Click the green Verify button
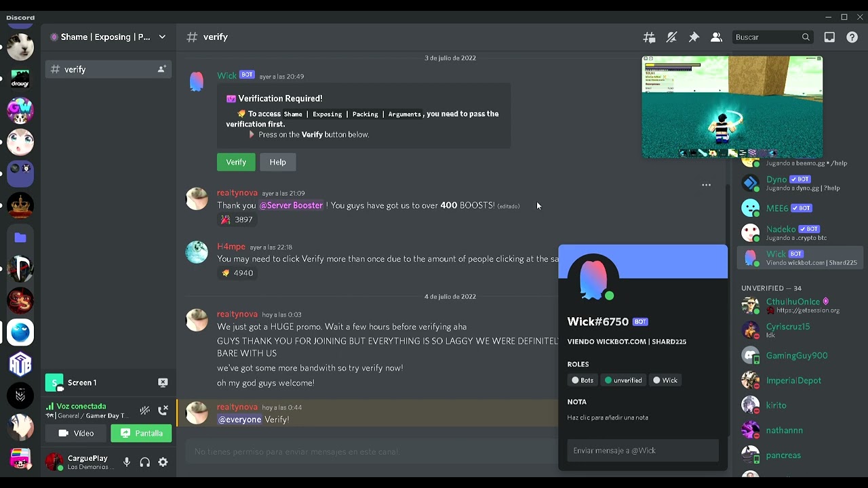868x488 pixels. [236, 162]
